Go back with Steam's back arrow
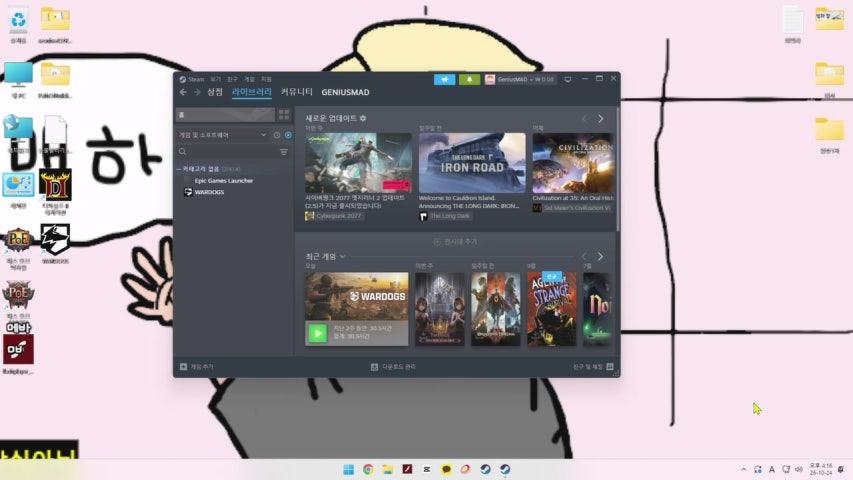The height and width of the screenshot is (480, 853). [183, 93]
